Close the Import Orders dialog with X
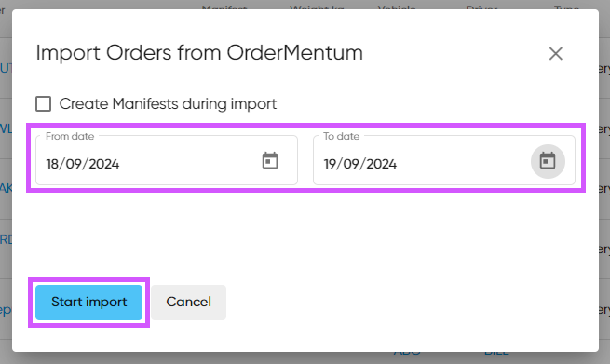Viewport: 610px width, 364px height. (x=556, y=54)
